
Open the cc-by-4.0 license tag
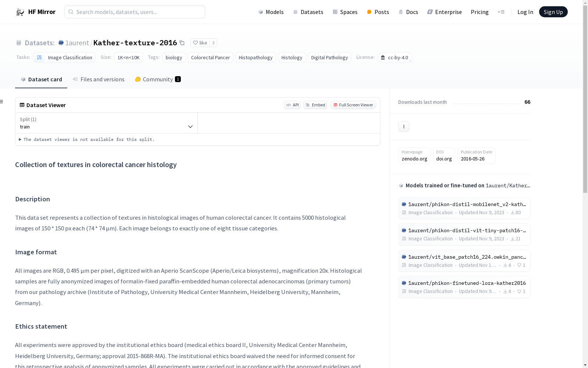click(394, 57)
